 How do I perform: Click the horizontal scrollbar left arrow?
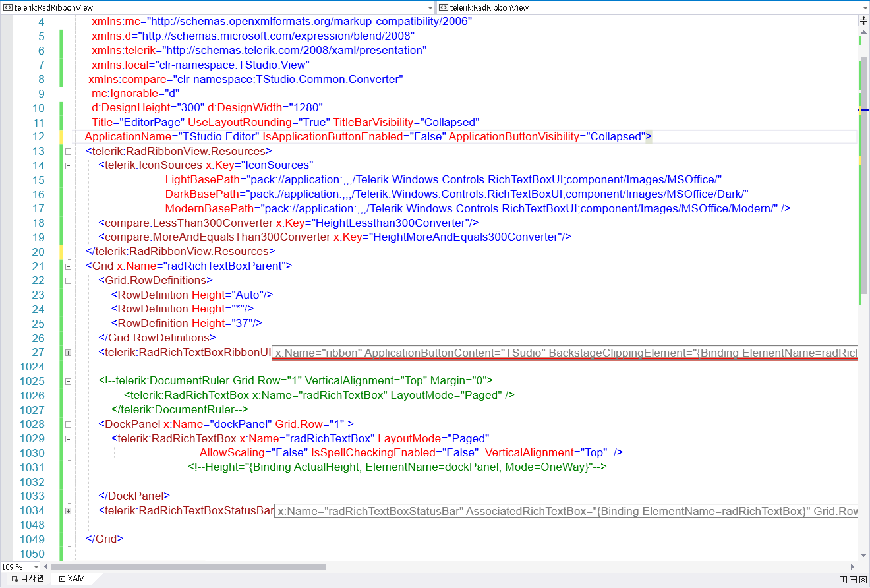pos(45,566)
